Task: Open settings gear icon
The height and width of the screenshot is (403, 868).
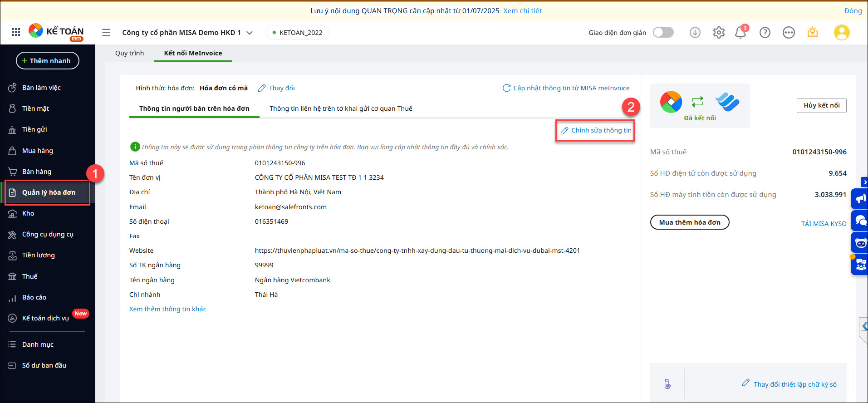Action: point(719,33)
